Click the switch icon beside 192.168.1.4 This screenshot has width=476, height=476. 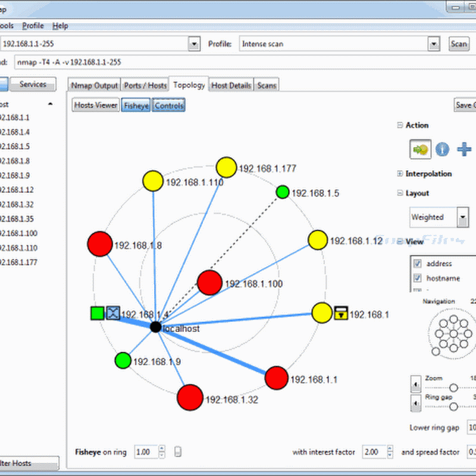(x=113, y=313)
